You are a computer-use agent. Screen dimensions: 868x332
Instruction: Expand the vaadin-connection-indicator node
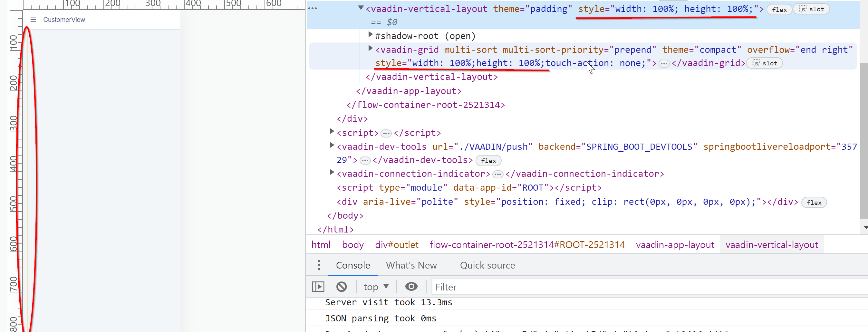pos(332,172)
